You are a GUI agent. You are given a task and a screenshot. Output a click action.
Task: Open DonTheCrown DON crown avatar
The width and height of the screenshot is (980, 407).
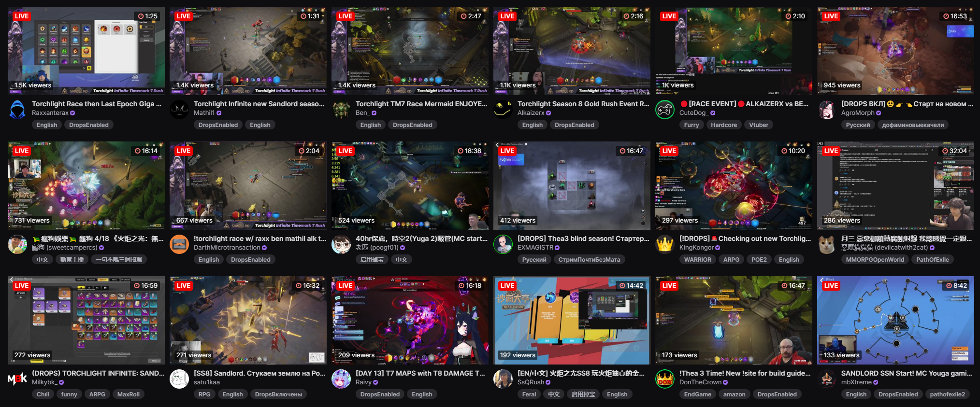665,379
